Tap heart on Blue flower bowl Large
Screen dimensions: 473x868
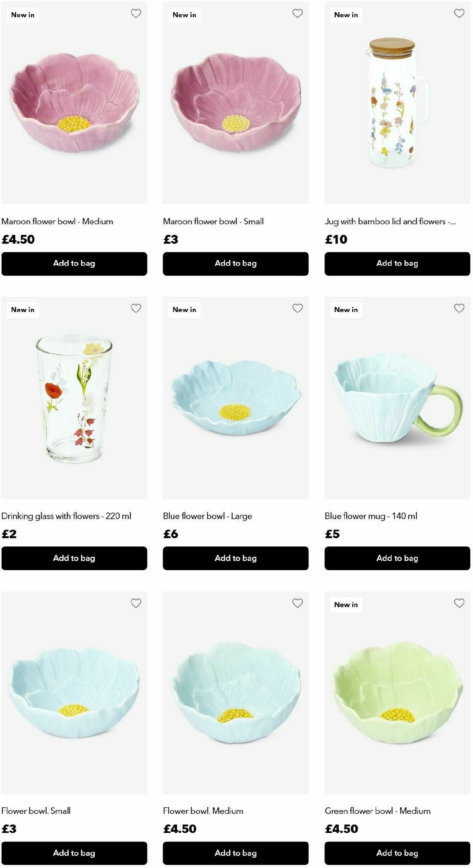point(298,308)
